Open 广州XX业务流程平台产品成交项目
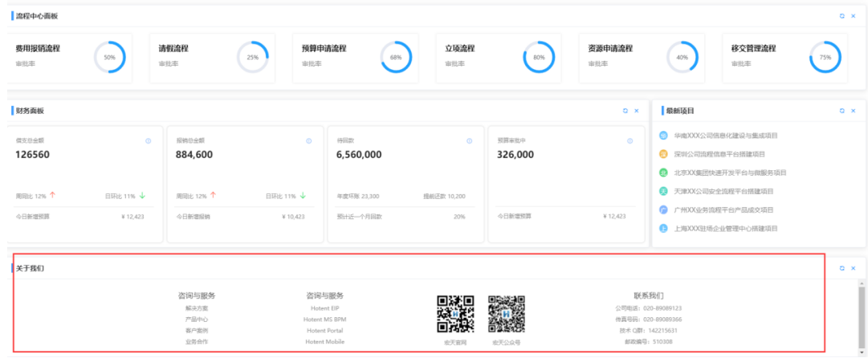This screenshot has width=868, height=358. [x=723, y=210]
